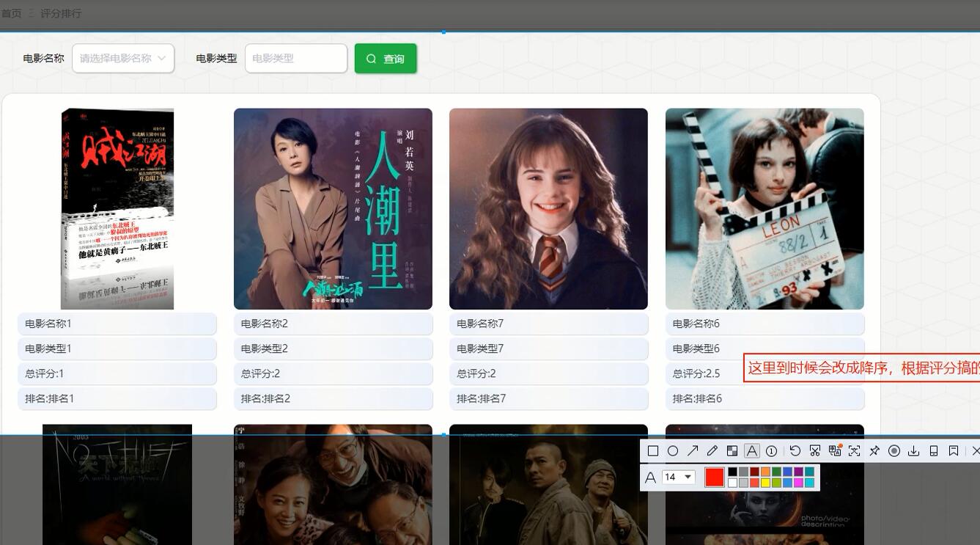Click the 总评分:1 row
This screenshot has width=980, height=545.
click(x=117, y=373)
